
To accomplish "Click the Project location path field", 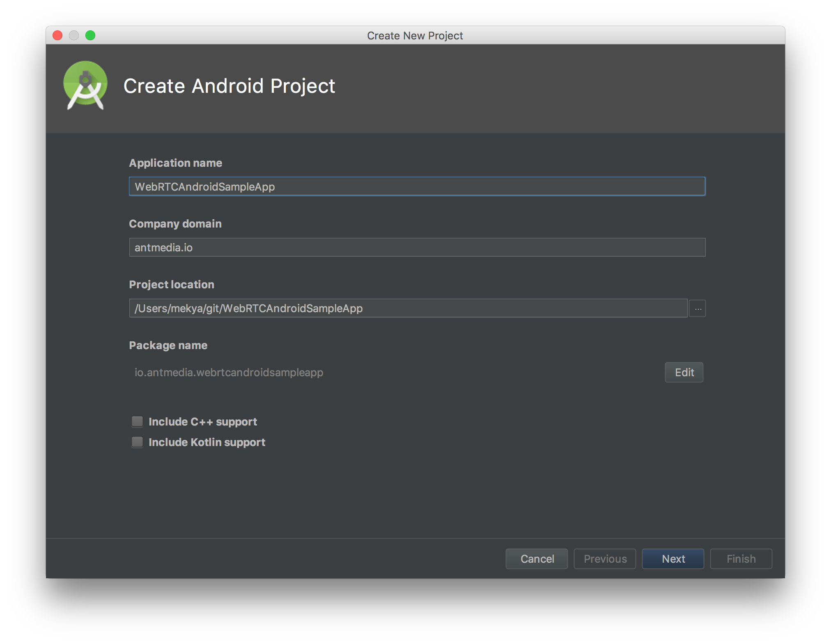I will [x=408, y=308].
